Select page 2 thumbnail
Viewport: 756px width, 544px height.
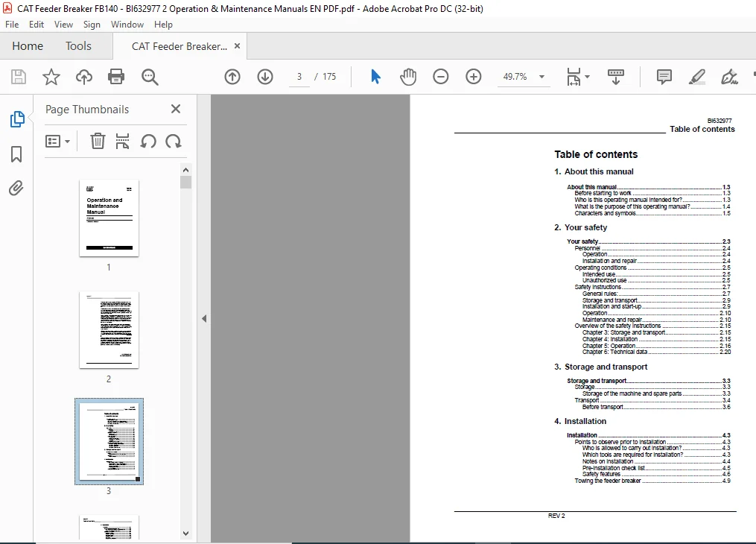click(x=109, y=330)
